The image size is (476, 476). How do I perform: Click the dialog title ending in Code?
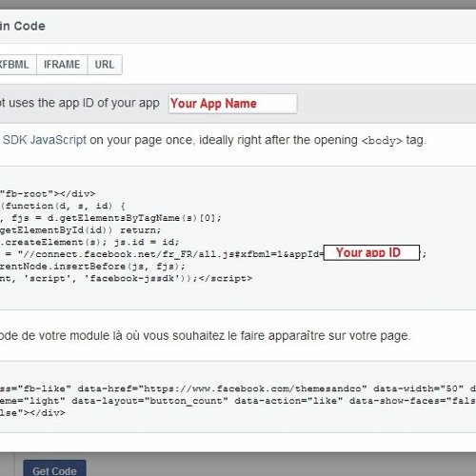click(x=23, y=26)
